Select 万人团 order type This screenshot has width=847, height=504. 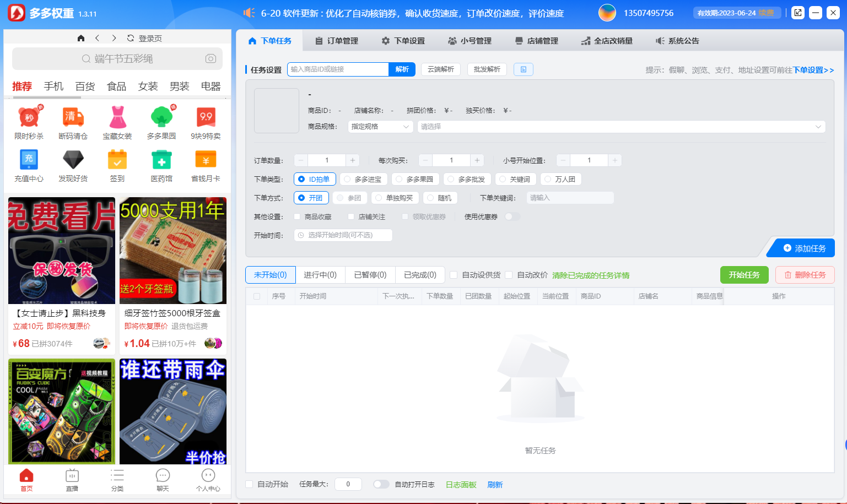pos(561,179)
